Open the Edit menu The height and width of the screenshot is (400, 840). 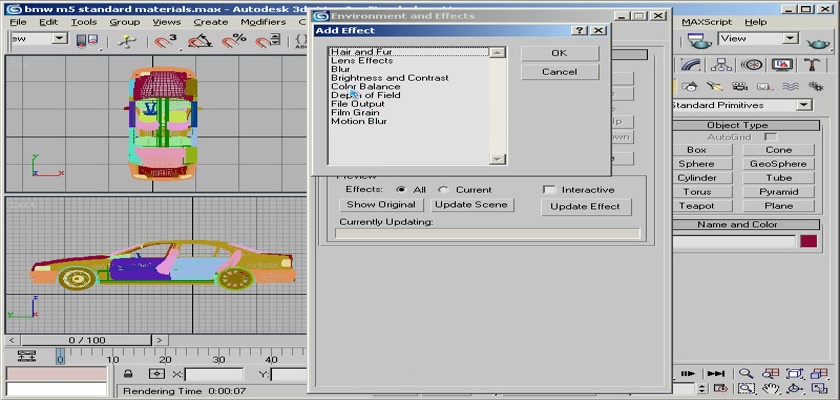point(48,22)
